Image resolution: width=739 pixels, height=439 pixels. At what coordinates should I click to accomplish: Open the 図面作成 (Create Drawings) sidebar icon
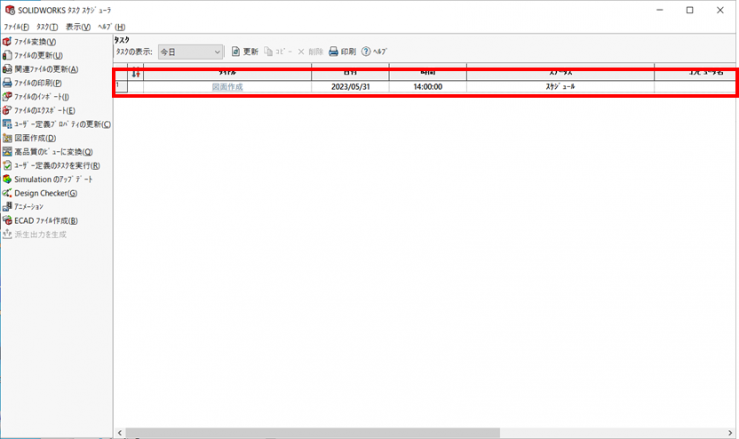[x=7, y=138]
